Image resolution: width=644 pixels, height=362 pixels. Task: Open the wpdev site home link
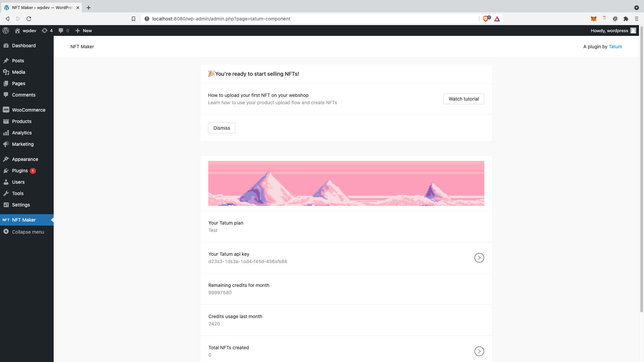point(25,31)
